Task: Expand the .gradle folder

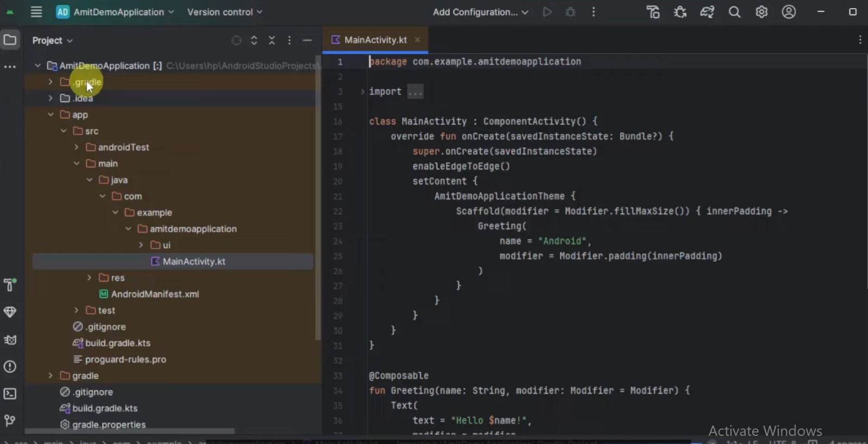Action: (x=50, y=82)
